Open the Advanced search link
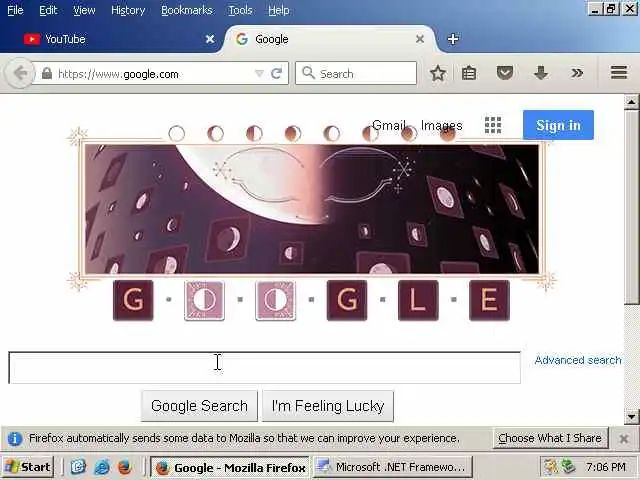The height and width of the screenshot is (480, 640). [578, 360]
